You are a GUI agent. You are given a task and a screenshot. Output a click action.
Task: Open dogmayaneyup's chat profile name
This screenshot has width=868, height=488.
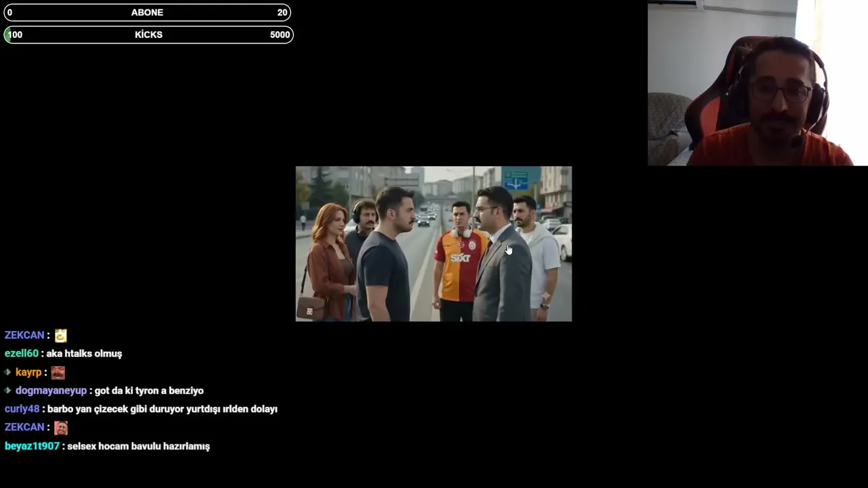pos(51,391)
